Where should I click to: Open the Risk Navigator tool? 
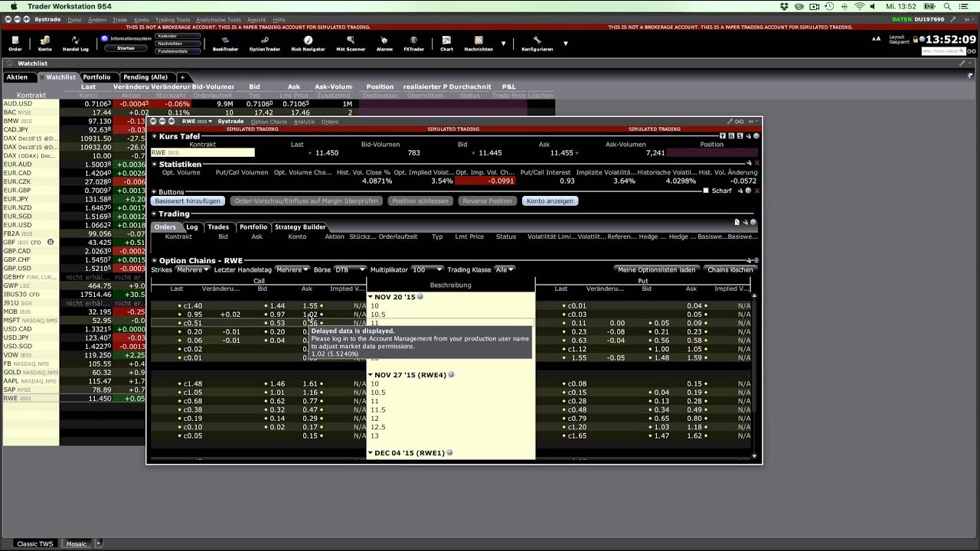coord(308,44)
